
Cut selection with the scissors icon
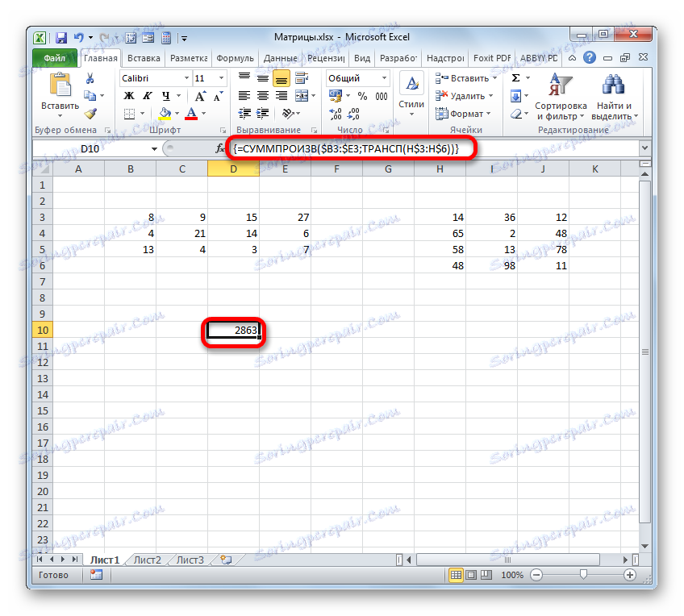tap(90, 78)
